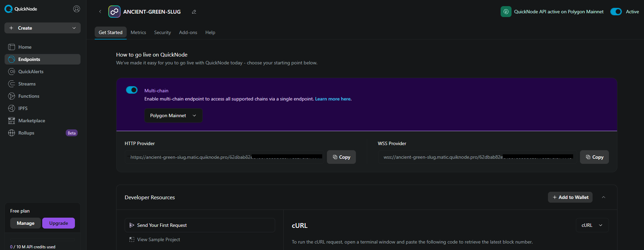The width and height of the screenshot is (644, 250).
Task: Collapse the Developer Resources section
Action: tap(603, 197)
